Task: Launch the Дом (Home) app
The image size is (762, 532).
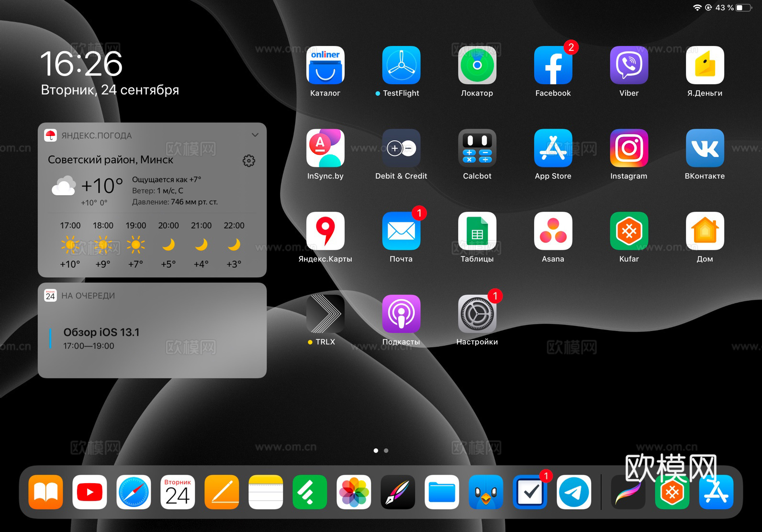Action: [x=705, y=231]
